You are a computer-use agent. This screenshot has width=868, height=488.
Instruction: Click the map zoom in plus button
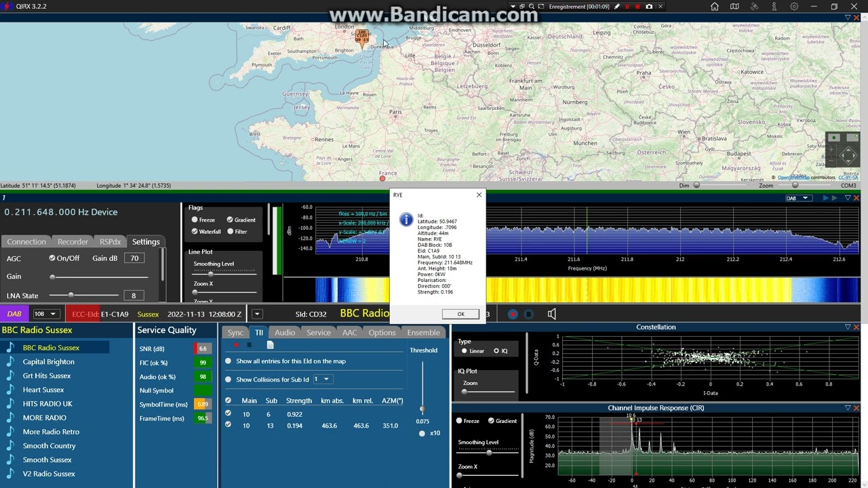click(x=831, y=150)
